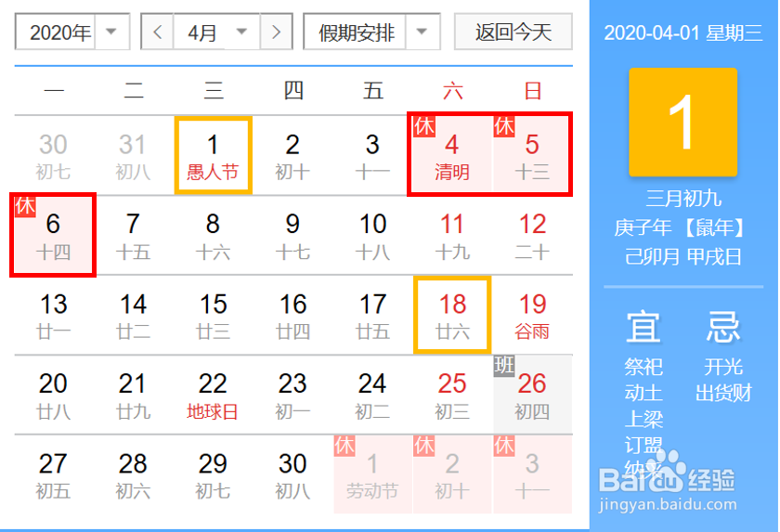This screenshot has height=532, width=780.
Task: Click the 日 Sunday column header
Action: [532, 91]
